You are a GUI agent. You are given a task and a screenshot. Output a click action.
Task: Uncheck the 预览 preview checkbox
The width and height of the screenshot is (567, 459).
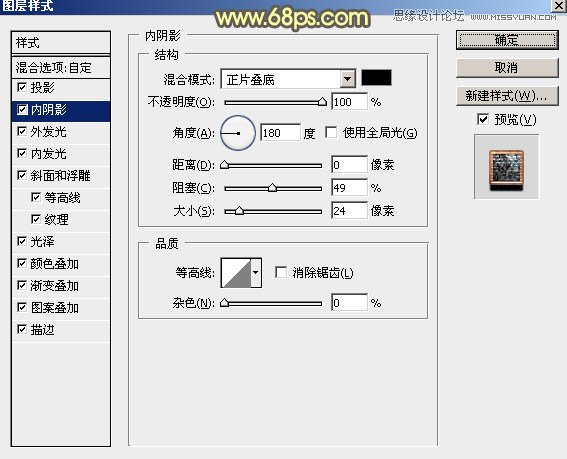pos(483,119)
